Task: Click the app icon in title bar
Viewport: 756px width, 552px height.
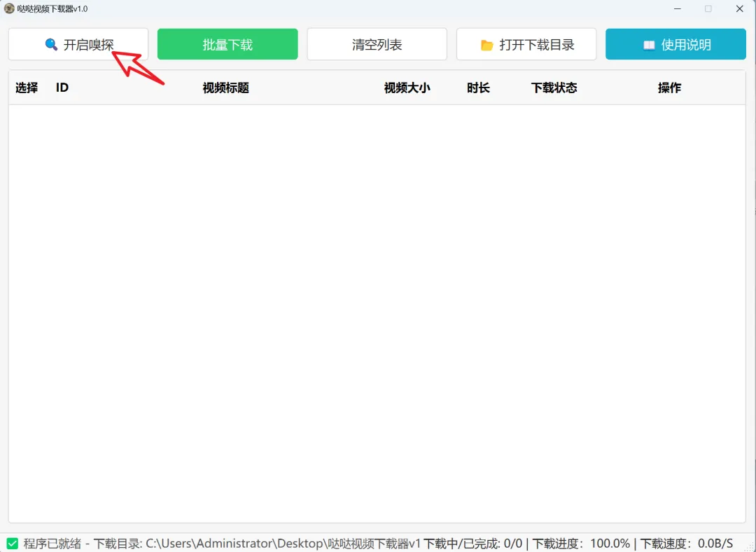Action: [8, 8]
